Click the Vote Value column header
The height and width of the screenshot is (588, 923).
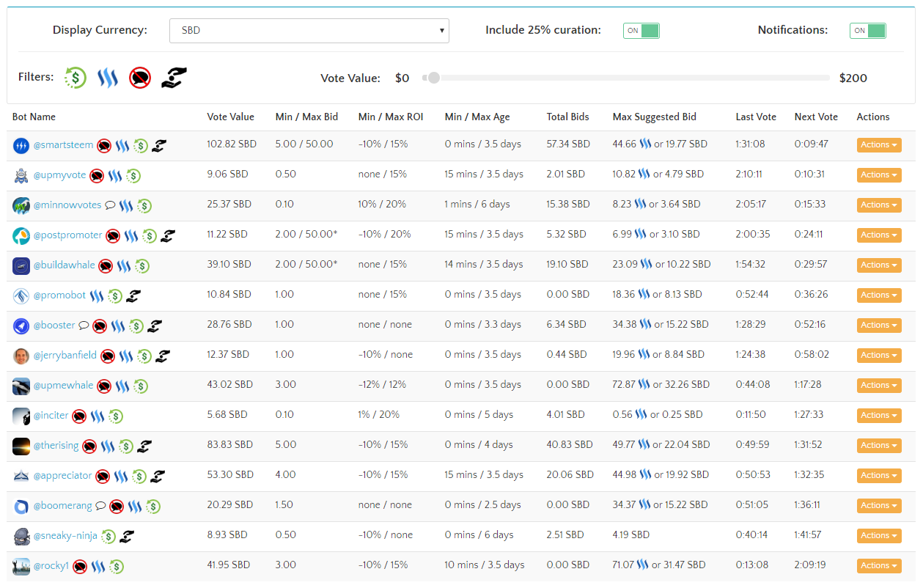231,117
